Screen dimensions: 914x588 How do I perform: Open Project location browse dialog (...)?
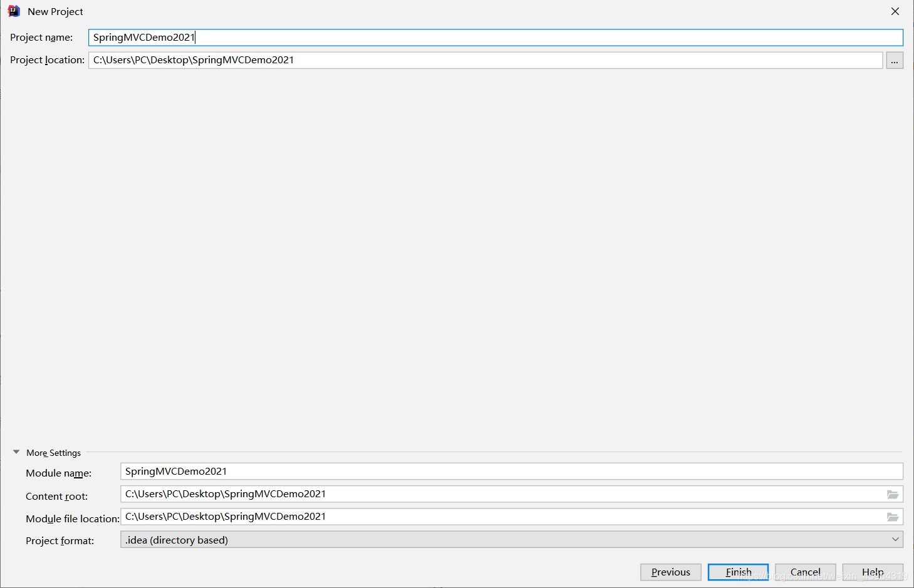pyautogui.click(x=895, y=61)
